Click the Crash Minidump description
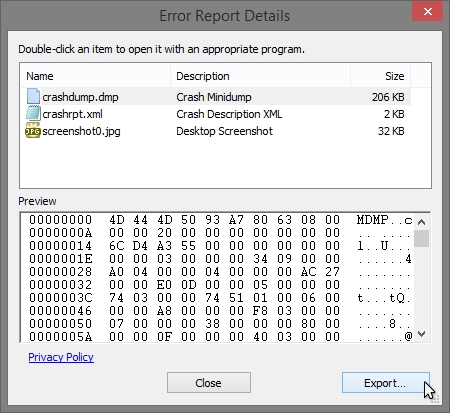The height and width of the screenshot is (413, 450). point(214,97)
